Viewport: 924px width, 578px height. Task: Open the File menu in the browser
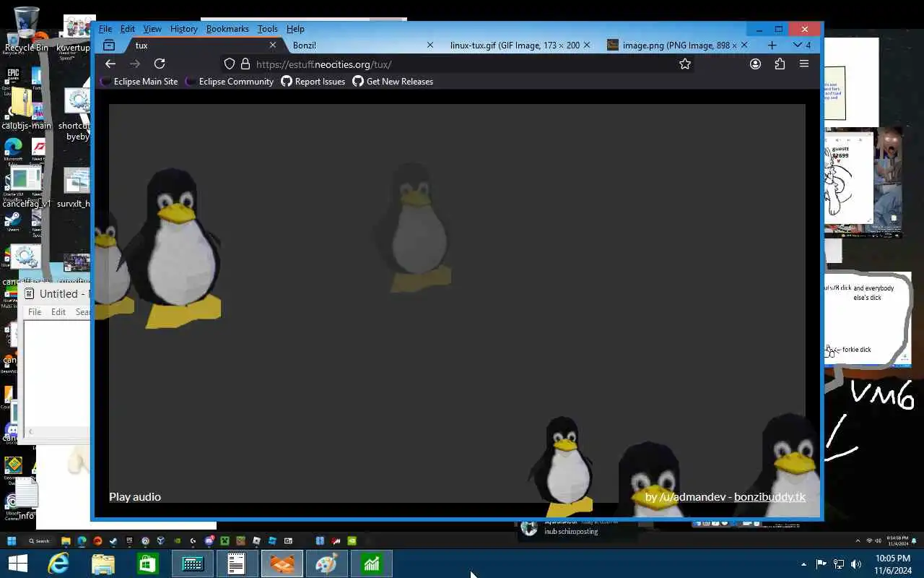click(105, 29)
